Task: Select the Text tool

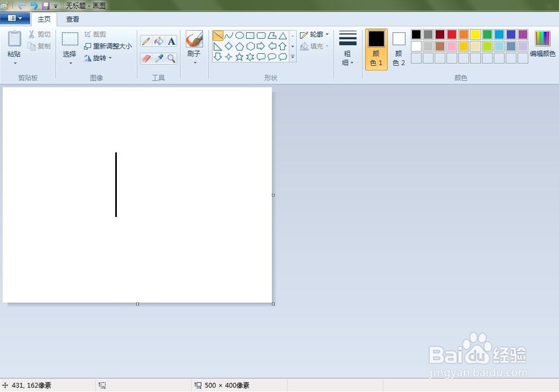Action: [x=172, y=41]
